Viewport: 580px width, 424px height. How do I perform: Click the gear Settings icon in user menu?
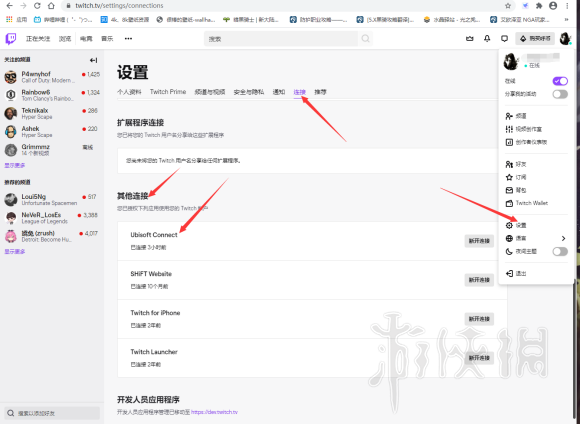click(509, 225)
